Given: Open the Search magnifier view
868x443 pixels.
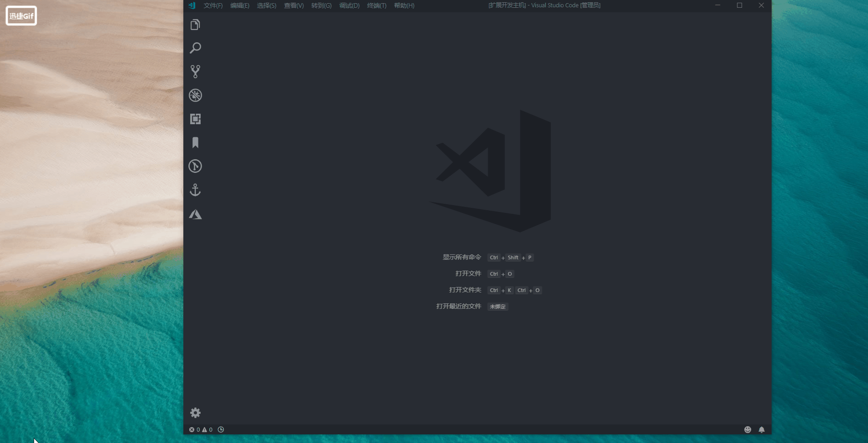Looking at the screenshot, I should (195, 48).
